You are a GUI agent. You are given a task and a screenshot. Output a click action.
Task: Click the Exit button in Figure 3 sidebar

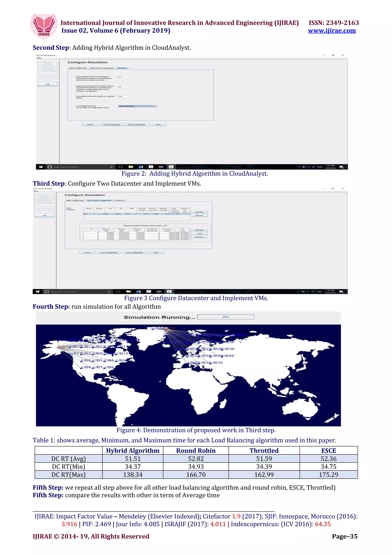pyautogui.click(x=44, y=215)
